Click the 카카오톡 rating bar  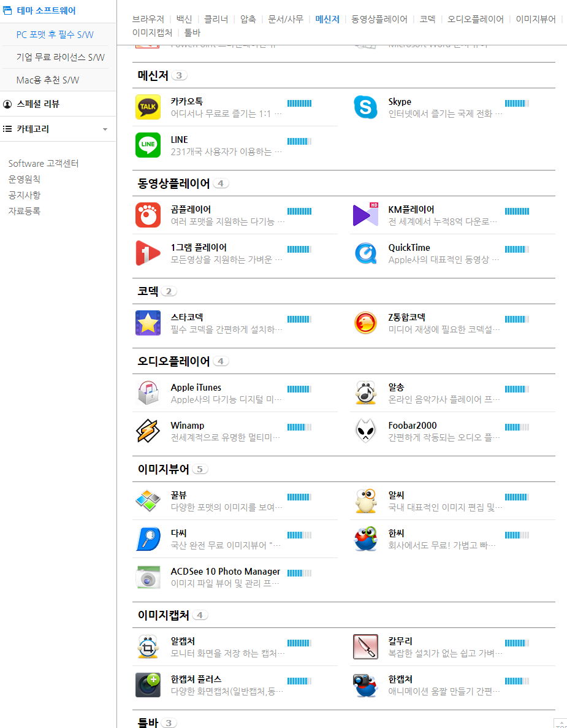click(x=299, y=103)
